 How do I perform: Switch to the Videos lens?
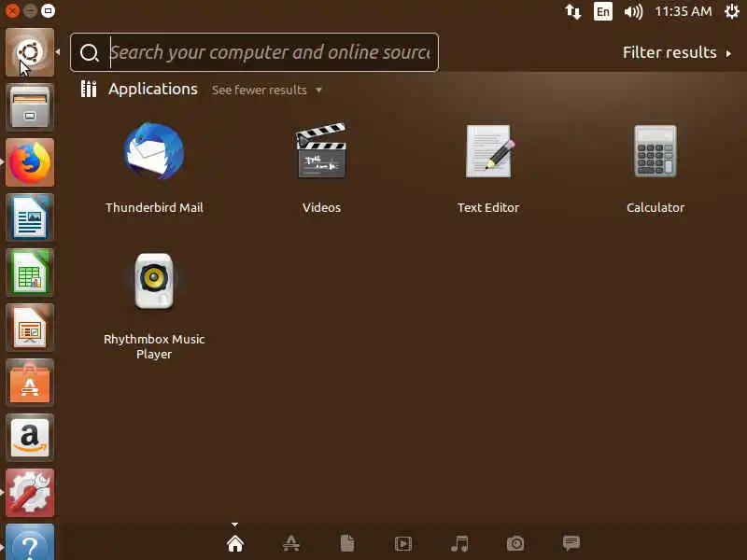(x=403, y=543)
